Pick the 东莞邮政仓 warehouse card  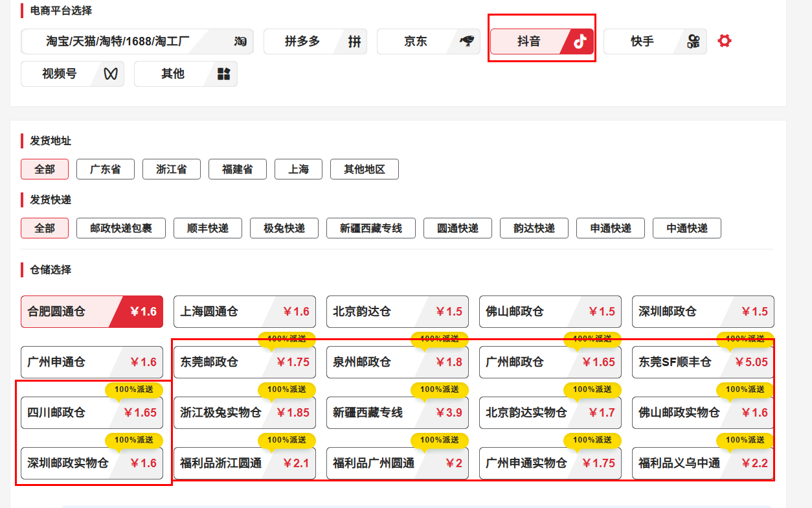(x=245, y=362)
